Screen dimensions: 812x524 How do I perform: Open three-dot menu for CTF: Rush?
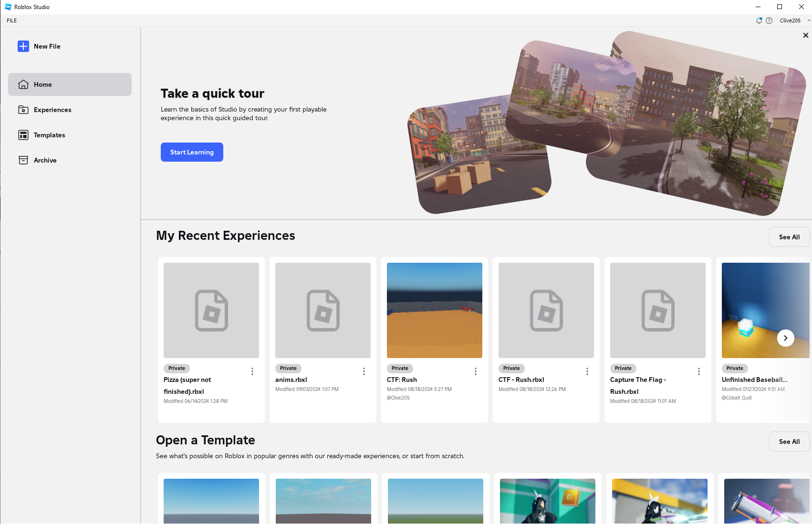pyautogui.click(x=476, y=371)
